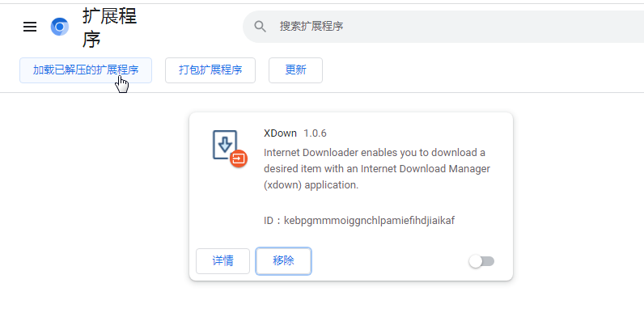Enable the XDown extension toggle
Image resolution: width=644 pixels, height=317 pixels.
coord(481,261)
